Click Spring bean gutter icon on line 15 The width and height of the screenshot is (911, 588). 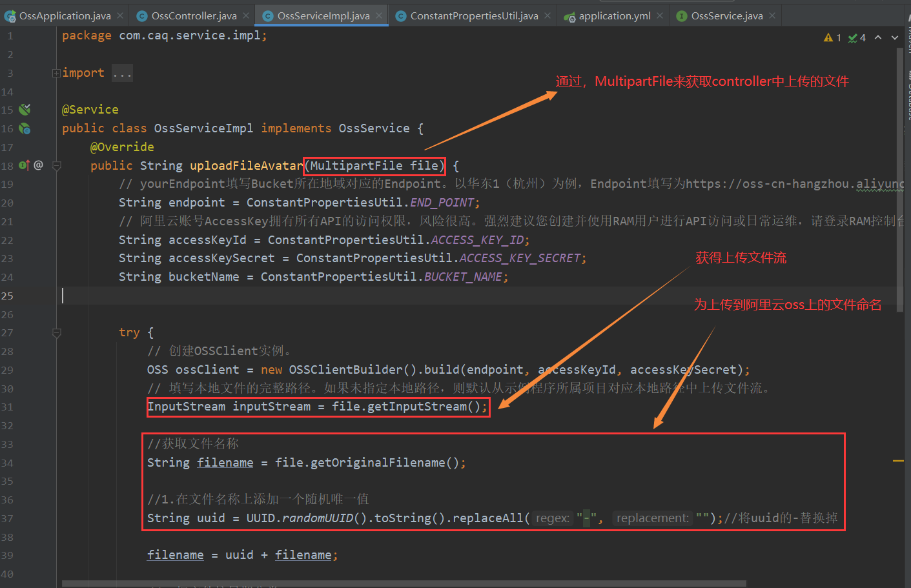(25, 109)
